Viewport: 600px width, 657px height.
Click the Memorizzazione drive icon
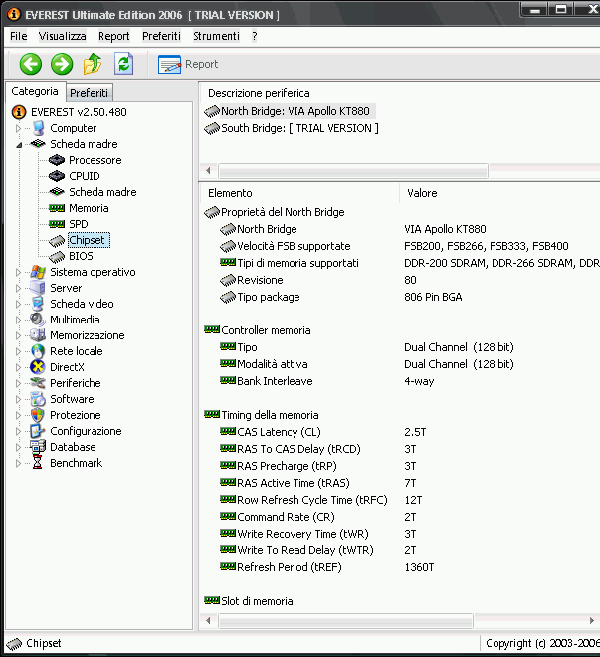point(38,335)
